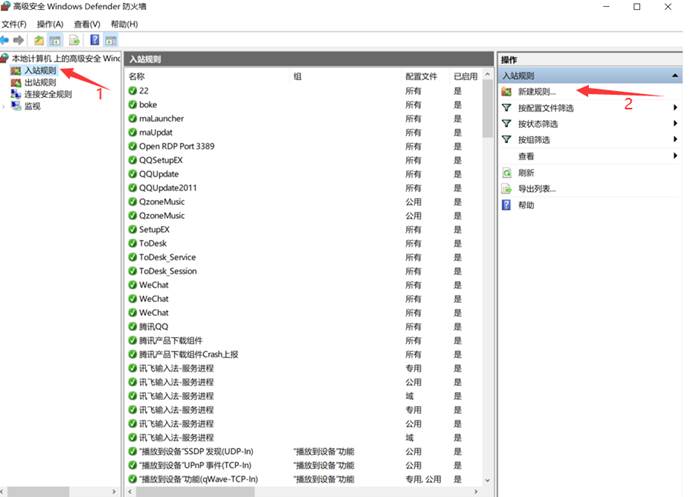The height and width of the screenshot is (497, 692).
Task: Click the green check icon of rule 22
Action: 132,91
